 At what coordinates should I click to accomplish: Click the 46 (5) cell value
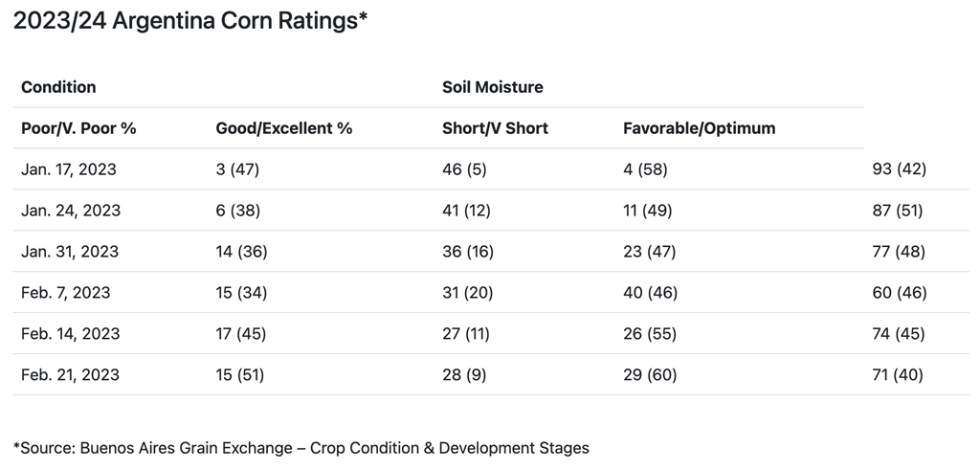465,169
